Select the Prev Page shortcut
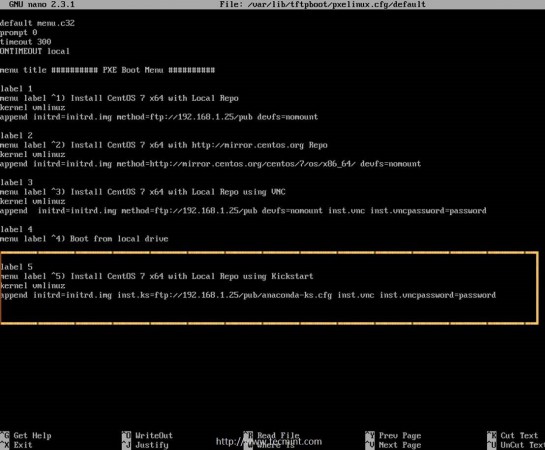This screenshot has width=545, height=450. [x=393, y=435]
